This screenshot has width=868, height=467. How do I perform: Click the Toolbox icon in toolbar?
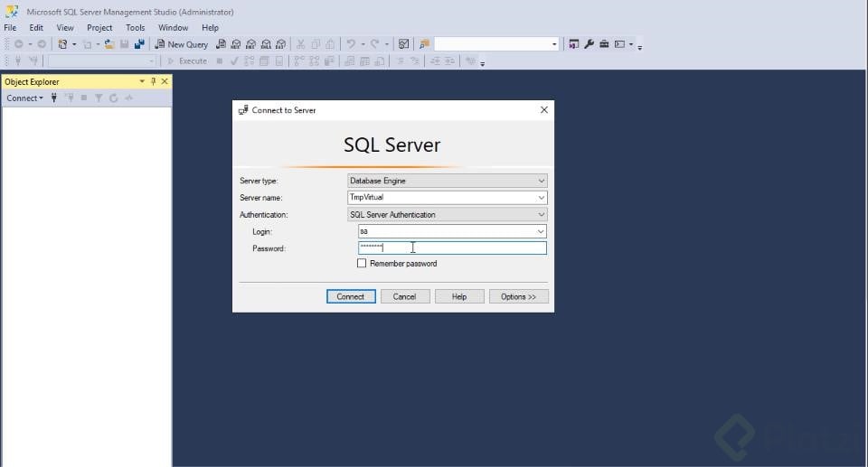tap(604, 44)
